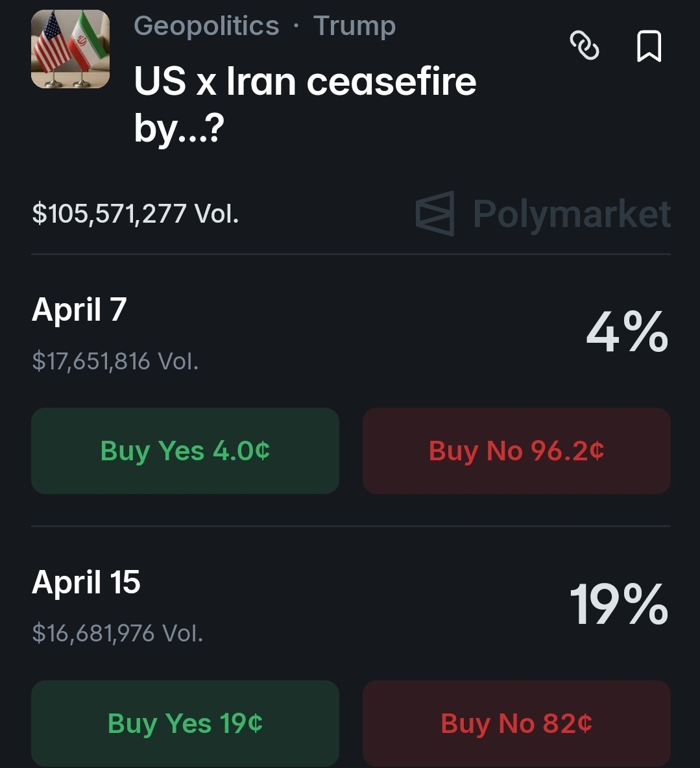Click the total $105,571,277 volume text
This screenshot has height=768, width=700.
click(x=135, y=213)
